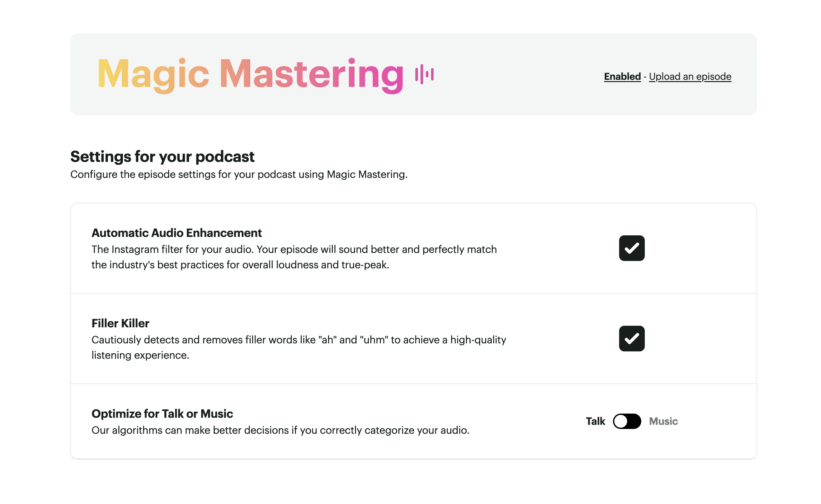Click the Automatic Audio Enhancement heading
The width and height of the screenshot is (821, 504).
pos(177,233)
